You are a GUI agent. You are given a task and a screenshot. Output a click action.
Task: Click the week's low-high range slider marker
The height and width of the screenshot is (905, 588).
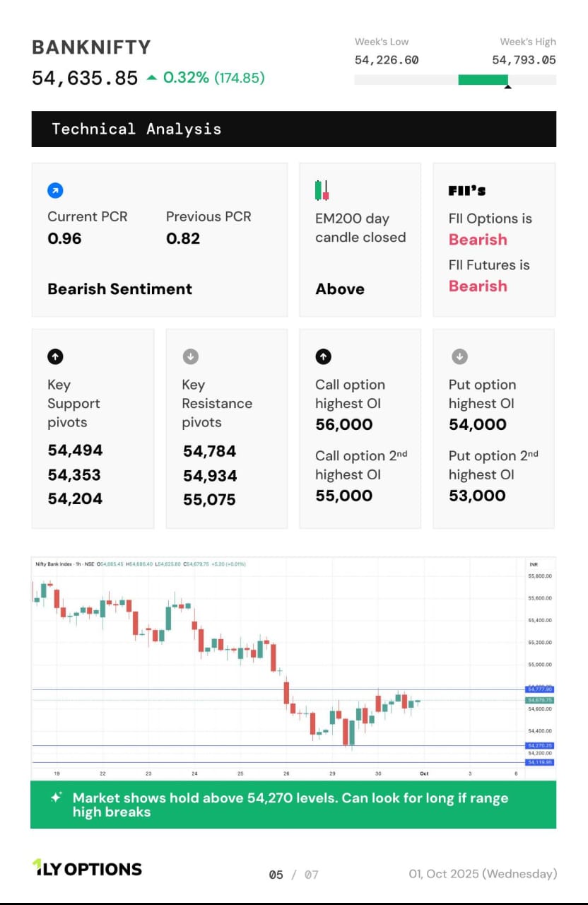(507, 86)
